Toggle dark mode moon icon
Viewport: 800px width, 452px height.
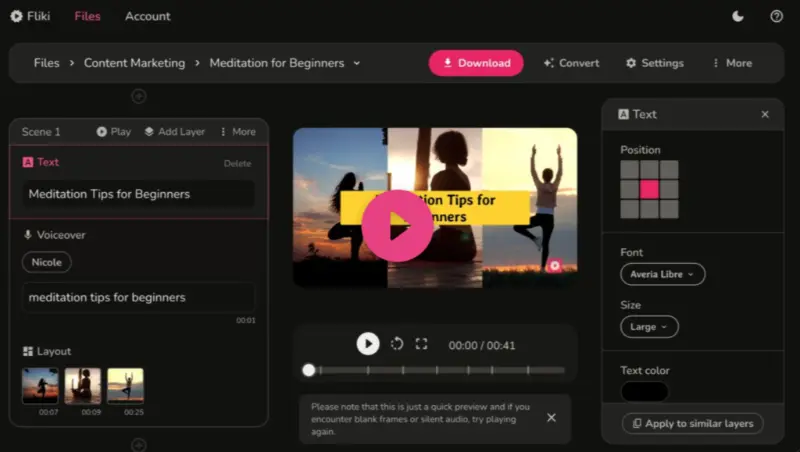738,16
